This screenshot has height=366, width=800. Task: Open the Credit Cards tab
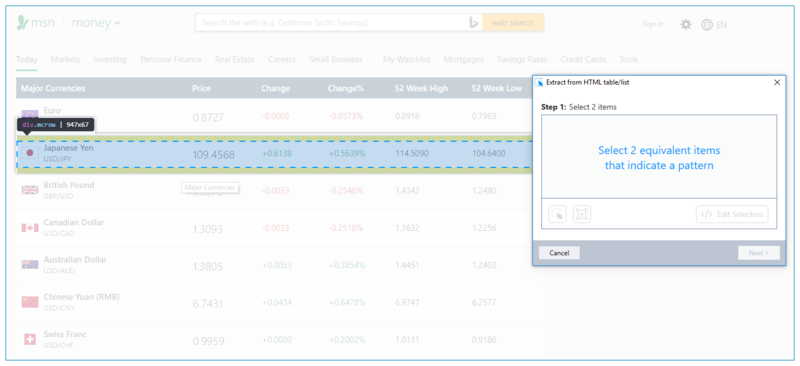click(583, 59)
